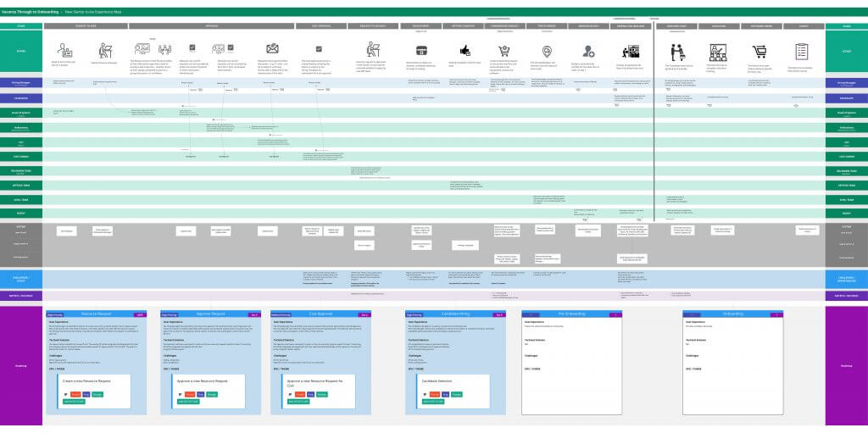This screenshot has width=868, height=433.
Task: Click the thumbs-up offer accepted icon
Action: coord(465,50)
